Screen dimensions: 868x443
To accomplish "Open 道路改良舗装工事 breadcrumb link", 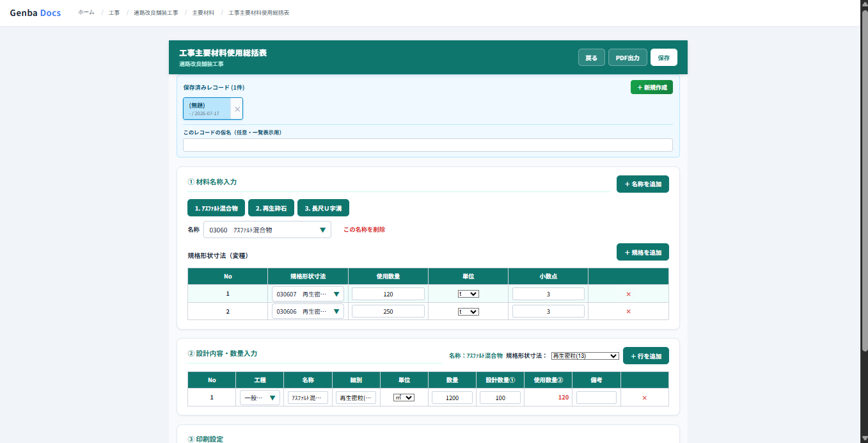I will click(x=156, y=13).
